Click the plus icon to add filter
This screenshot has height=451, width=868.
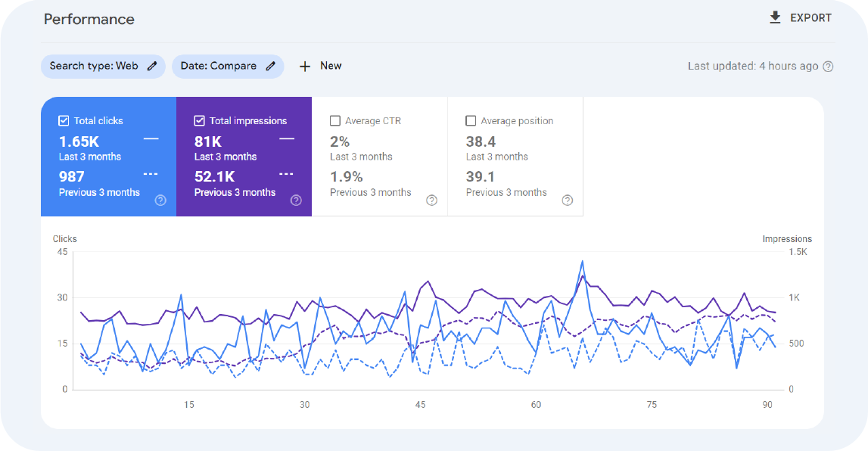[x=305, y=66]
